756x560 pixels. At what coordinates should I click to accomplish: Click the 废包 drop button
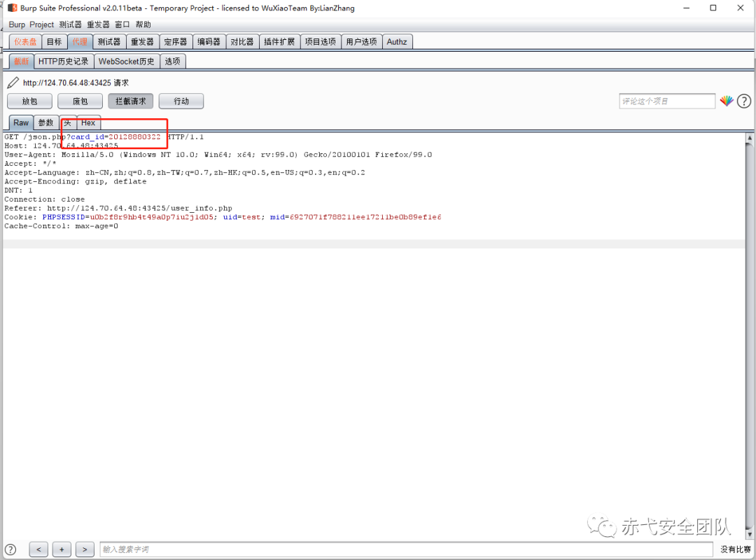tap(80, 101)
